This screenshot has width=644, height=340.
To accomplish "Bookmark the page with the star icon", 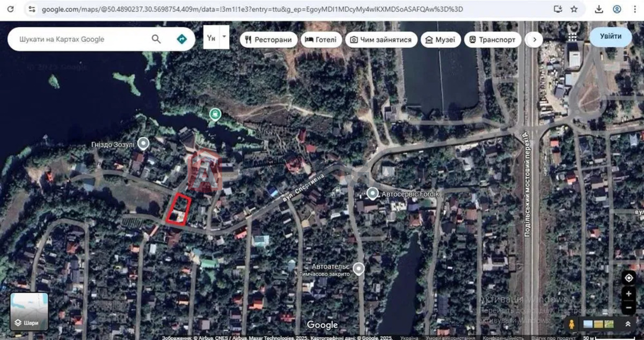I will tap(574, 9).
